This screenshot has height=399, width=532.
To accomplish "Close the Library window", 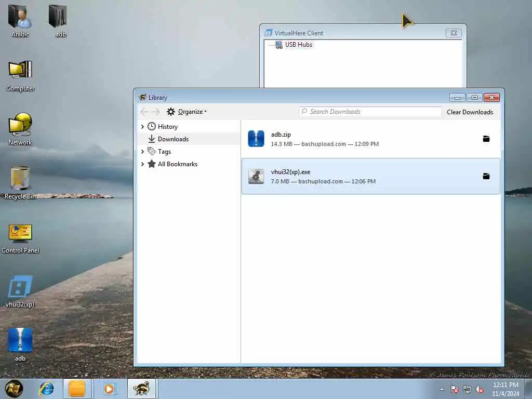I will (x=491, y=98).
